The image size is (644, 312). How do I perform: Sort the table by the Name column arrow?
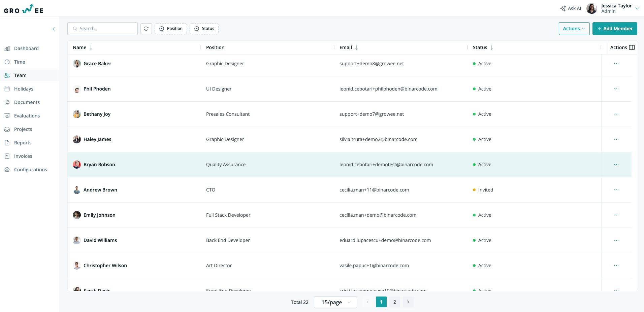(91, 47)
